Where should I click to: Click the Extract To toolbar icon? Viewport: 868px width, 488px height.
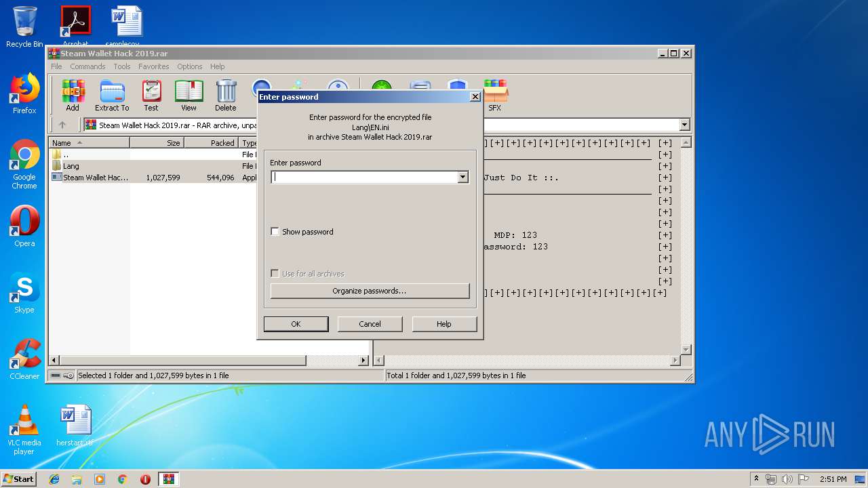pos(112,96)
